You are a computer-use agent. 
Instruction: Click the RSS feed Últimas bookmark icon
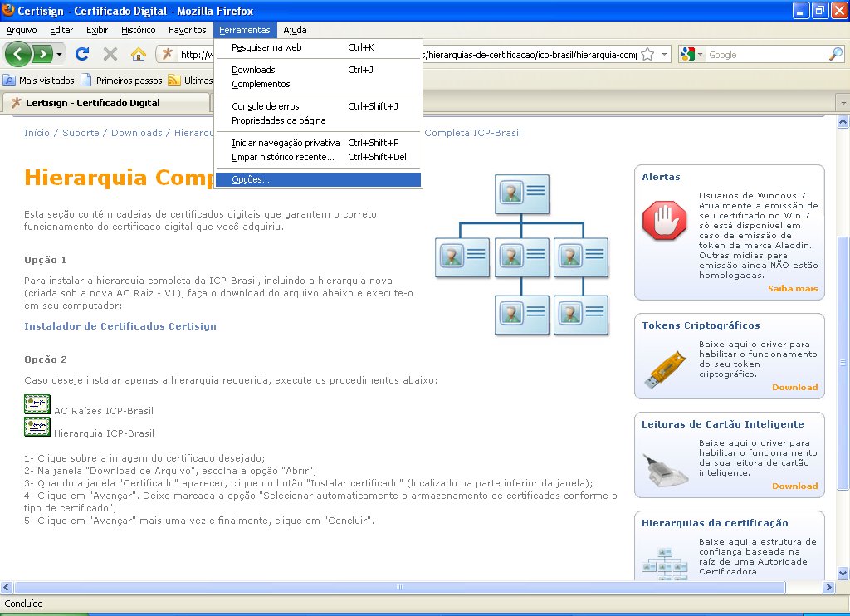(174, 81)
